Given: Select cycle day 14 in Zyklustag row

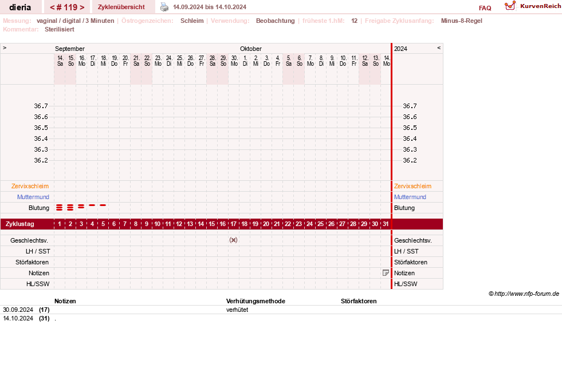Looking at the screenshot, I should (201, 224).
